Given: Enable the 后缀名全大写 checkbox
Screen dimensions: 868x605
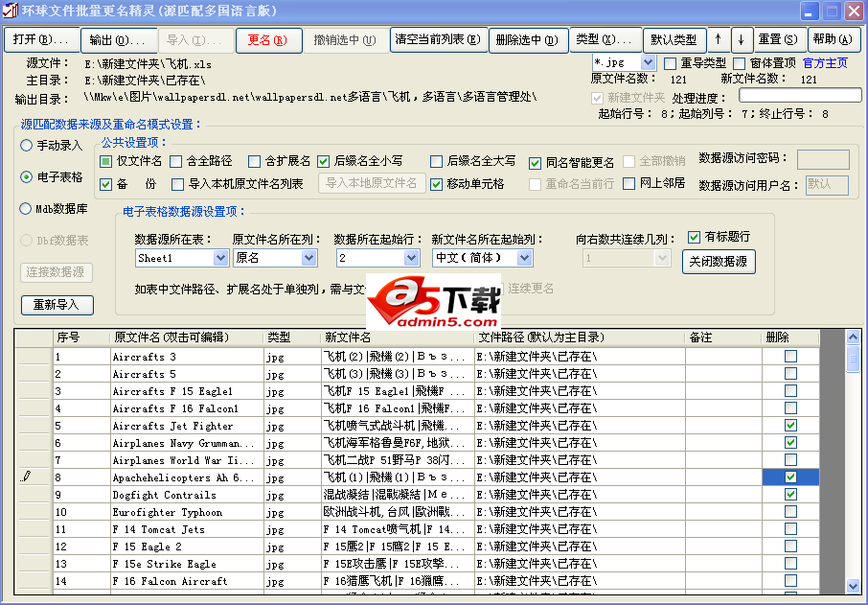Looking at the screenshot, I should click(x=437, y=161).
